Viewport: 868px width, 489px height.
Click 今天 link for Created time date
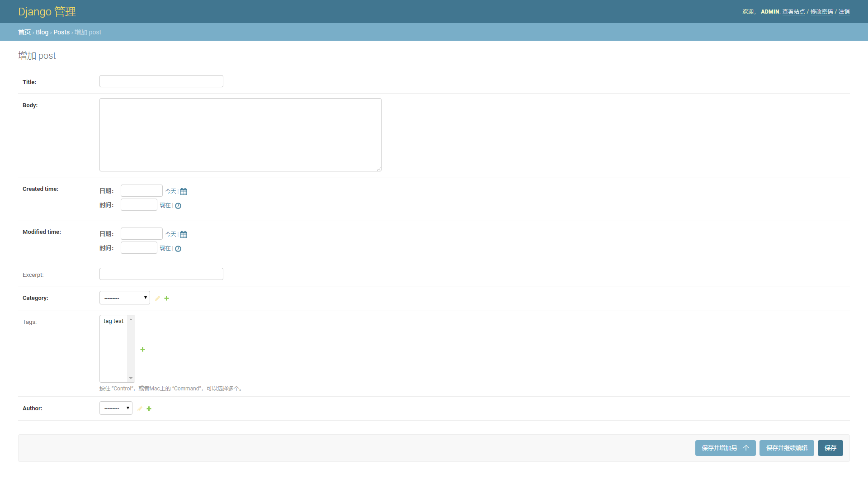click(170, 191)
